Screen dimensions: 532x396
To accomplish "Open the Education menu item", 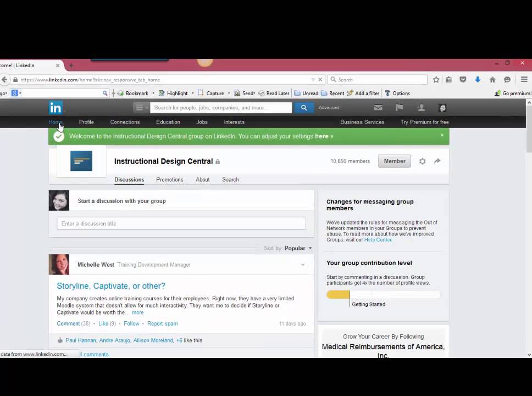I will point(168,122).
